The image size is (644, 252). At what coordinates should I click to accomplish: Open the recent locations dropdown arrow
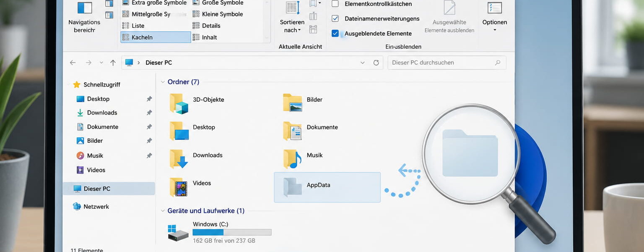(101, 63)
